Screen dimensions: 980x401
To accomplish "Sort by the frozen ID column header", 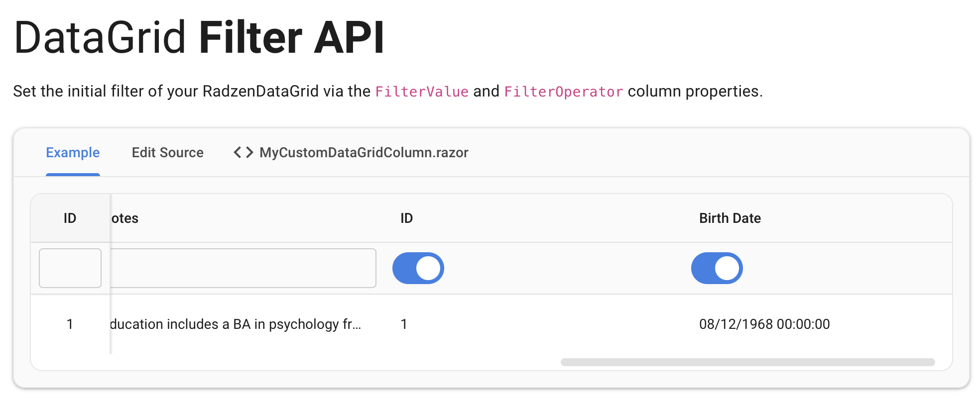I will pyautogui.click(x=70, y=218).
